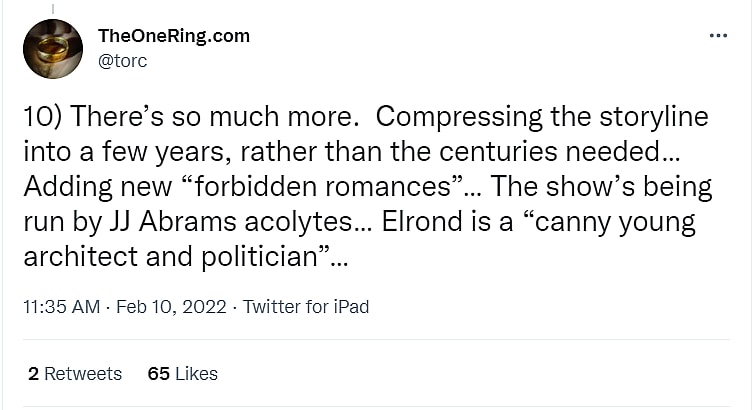Click the retweet count number 2
Image resolution: width=754 pixels, height=410 pixels.
[34, 374]
